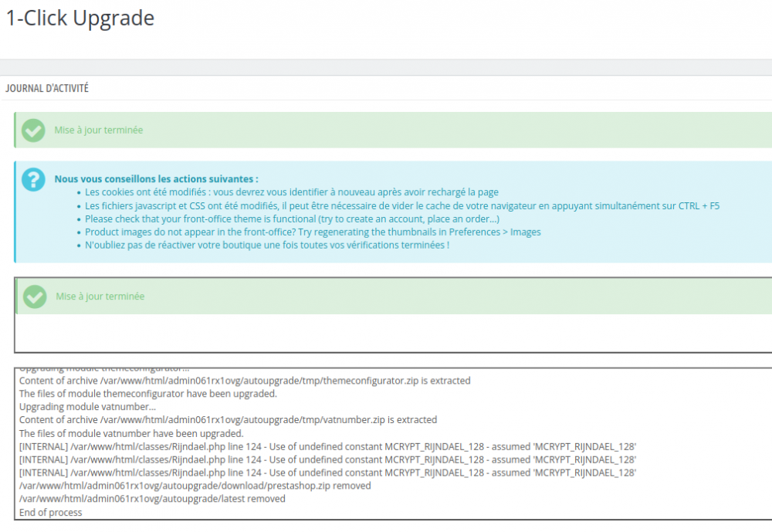
Task: Click the reactivate your shop reminder
Action: pyautogui.click(x=266, y=245)
